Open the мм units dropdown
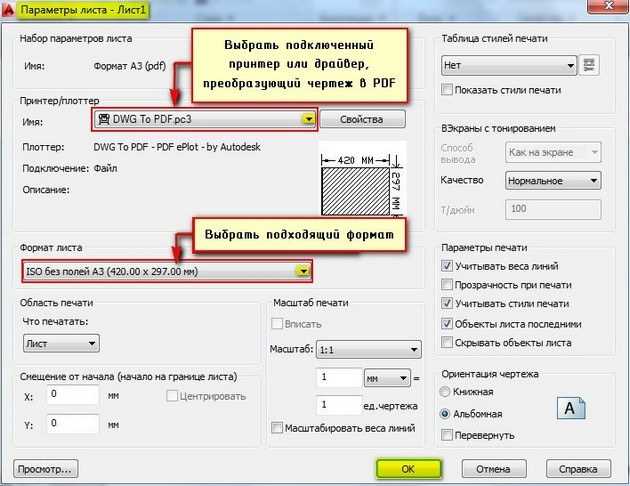The width and height of the screenshot is (630, 486). coord(387,378)
